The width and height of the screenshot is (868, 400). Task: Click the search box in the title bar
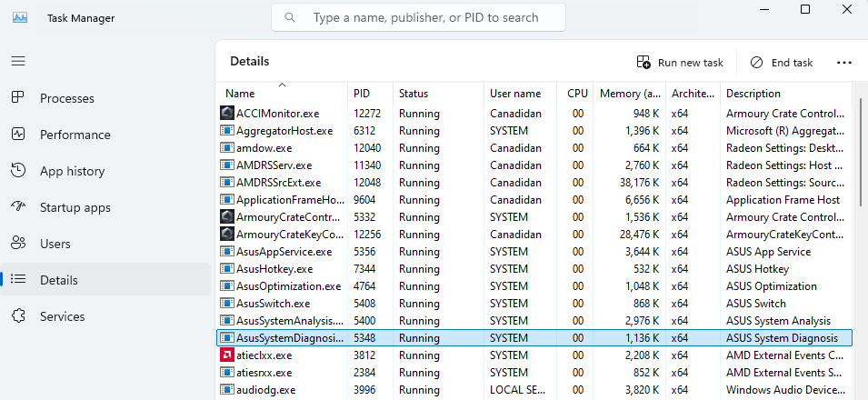pos(418,17)
